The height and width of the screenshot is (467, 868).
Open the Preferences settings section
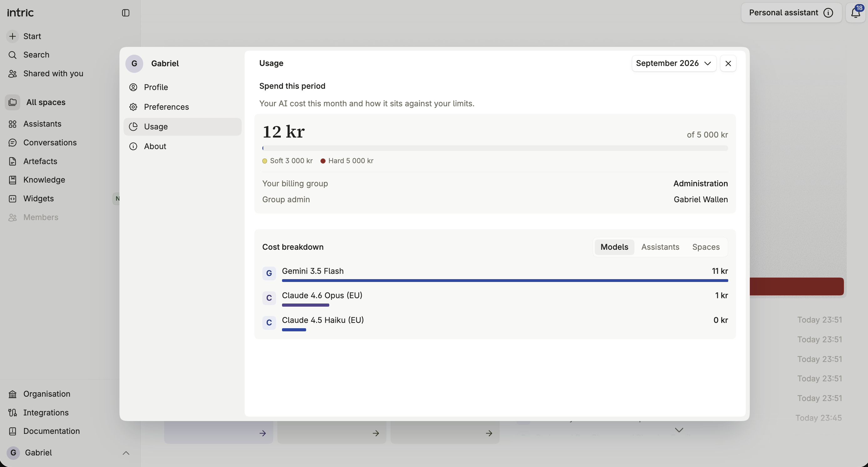pos(182,107)
